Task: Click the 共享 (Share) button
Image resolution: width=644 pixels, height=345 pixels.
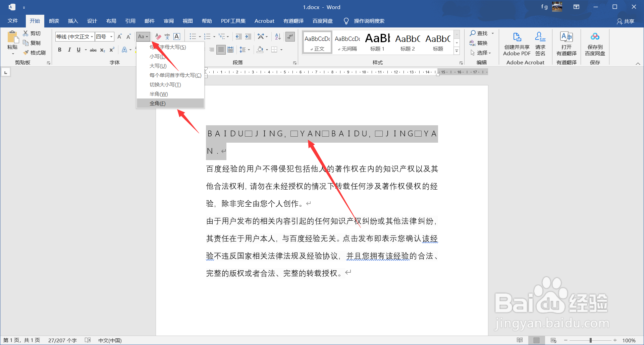Action: 626,21
